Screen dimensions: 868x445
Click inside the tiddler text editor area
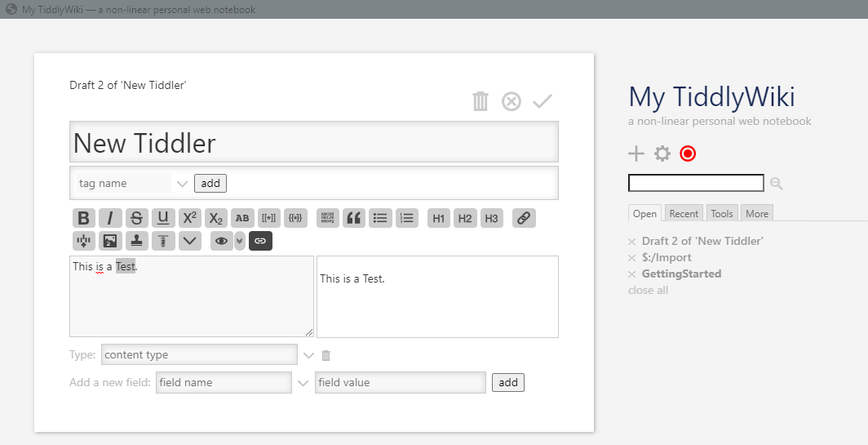(x=192, y=296)
